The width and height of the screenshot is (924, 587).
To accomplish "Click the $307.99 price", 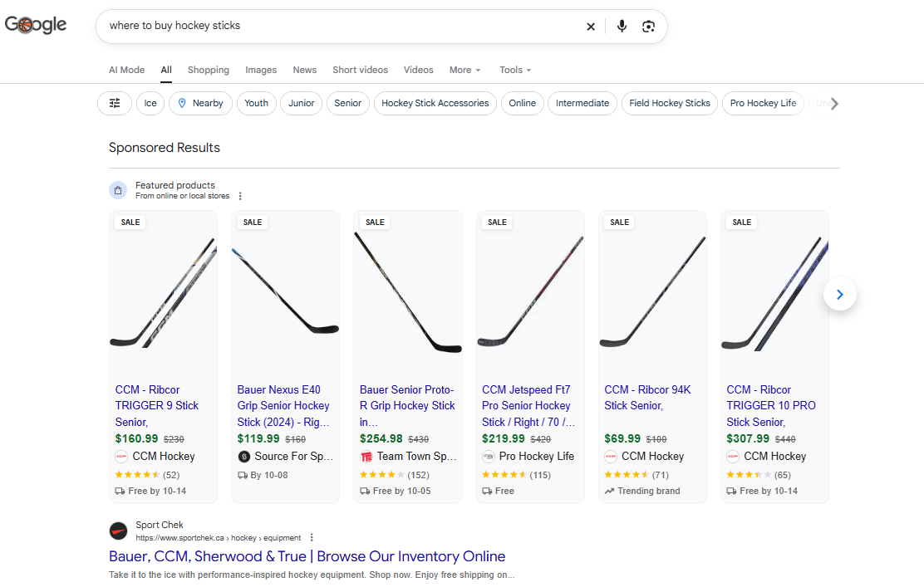I will (x=748, y=438).
